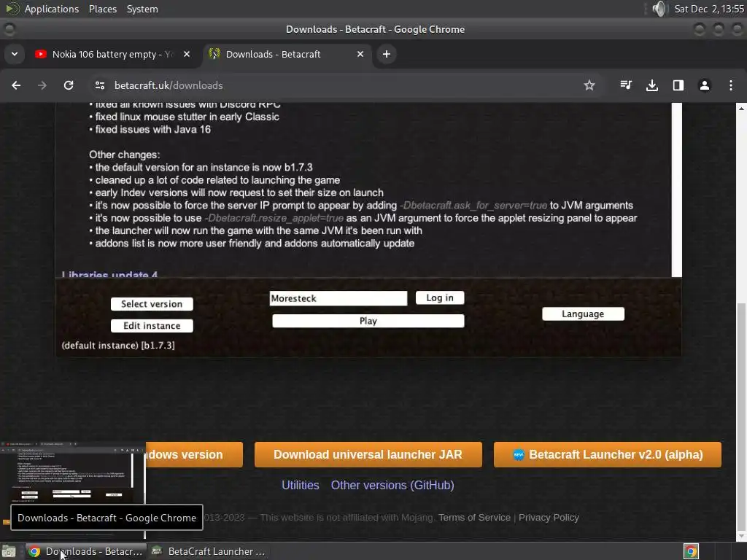Click the Log in button

pyautogui.click(x=440, y=297)
